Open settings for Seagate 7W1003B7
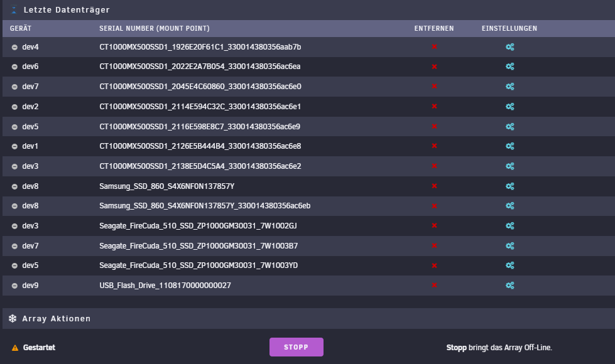 510,245
